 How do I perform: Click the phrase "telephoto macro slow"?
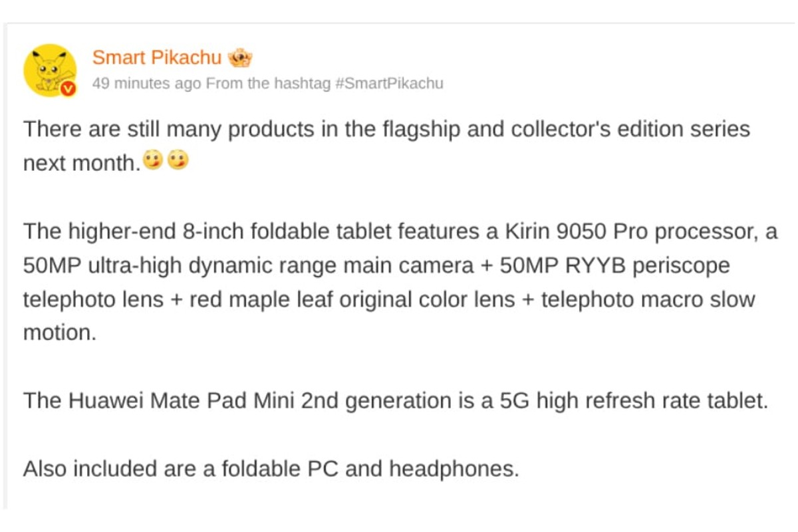coord(648,299)
